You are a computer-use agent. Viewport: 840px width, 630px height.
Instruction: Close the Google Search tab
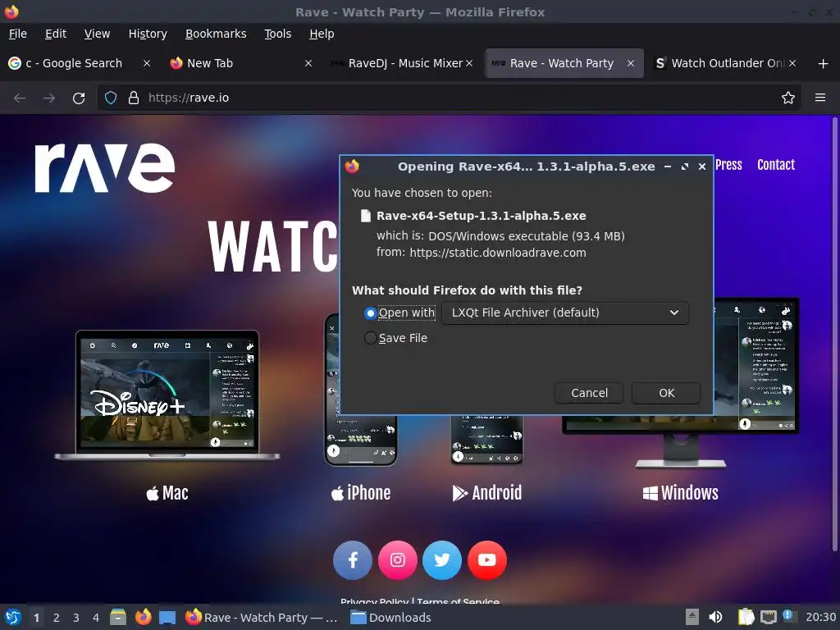click(x=146, y=63)
